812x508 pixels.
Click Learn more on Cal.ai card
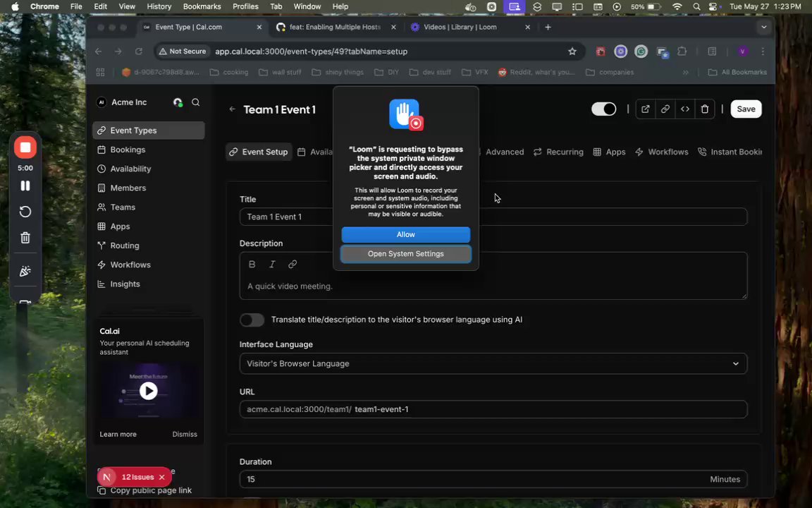[118, 435]
